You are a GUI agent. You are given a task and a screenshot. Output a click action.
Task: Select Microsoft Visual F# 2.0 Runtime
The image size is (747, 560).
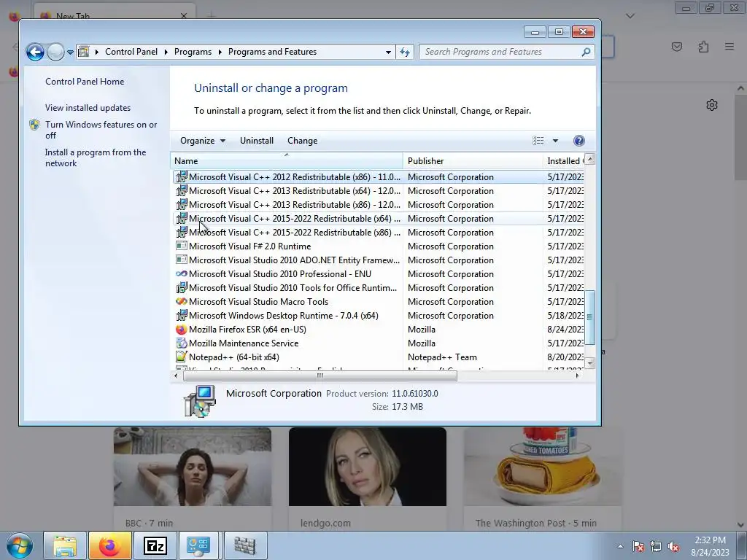(249, 246)
